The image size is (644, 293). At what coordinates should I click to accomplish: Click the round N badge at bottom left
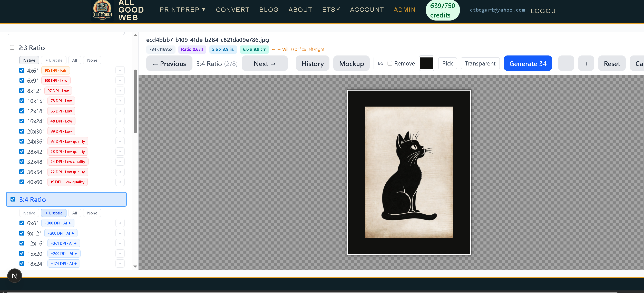click(15, 276)
